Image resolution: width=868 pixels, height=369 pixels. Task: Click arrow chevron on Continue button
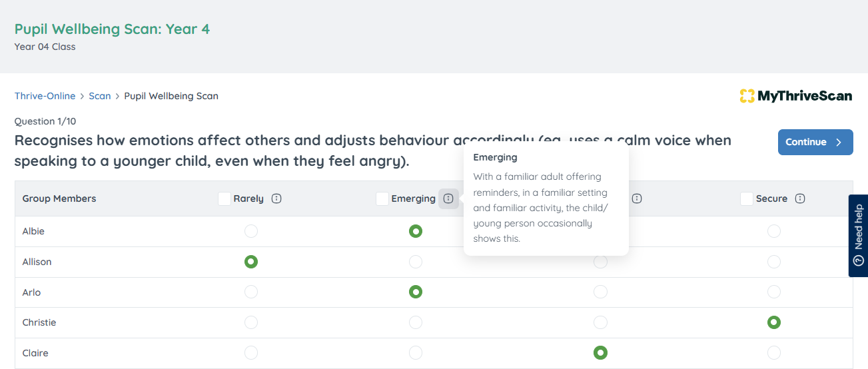(x=839, y=142)
